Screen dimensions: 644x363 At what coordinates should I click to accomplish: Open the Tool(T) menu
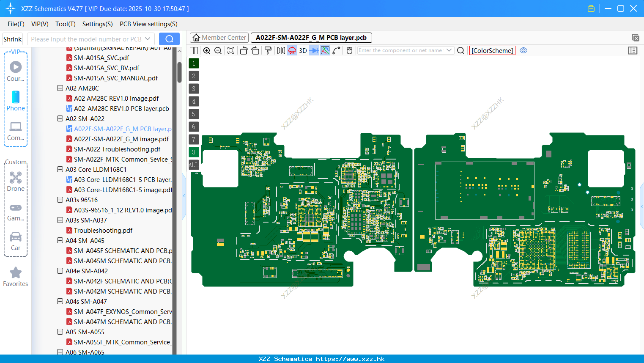coord(66,24)
